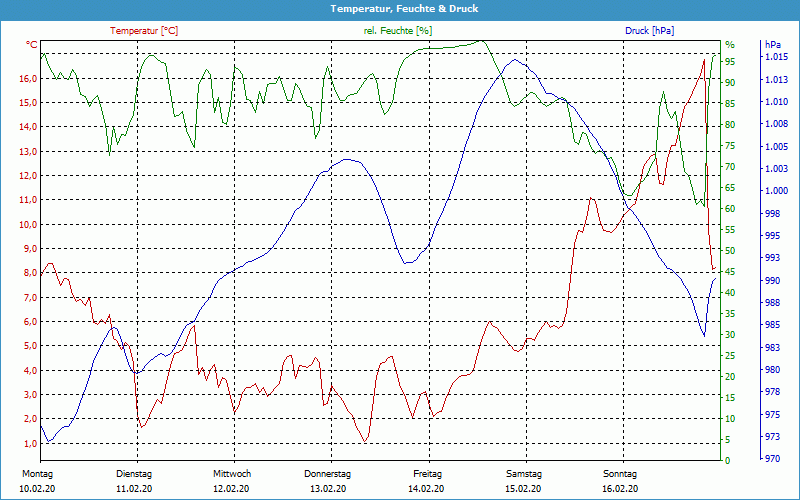Click the blue hPa unit label
The image size is (800, 500).
point(773,45)
